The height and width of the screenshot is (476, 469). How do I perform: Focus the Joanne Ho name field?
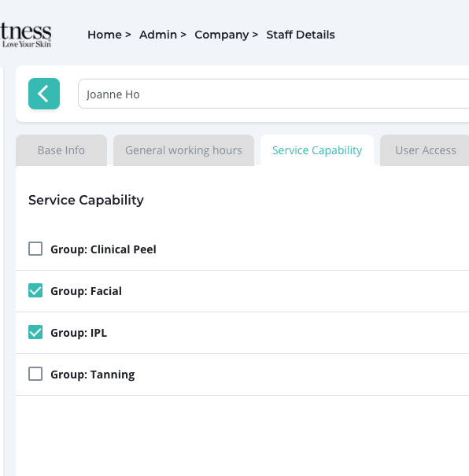coord(274,94)
